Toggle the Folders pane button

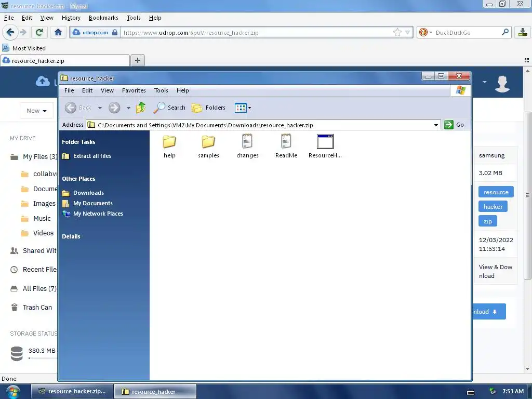tap(208, 108)
